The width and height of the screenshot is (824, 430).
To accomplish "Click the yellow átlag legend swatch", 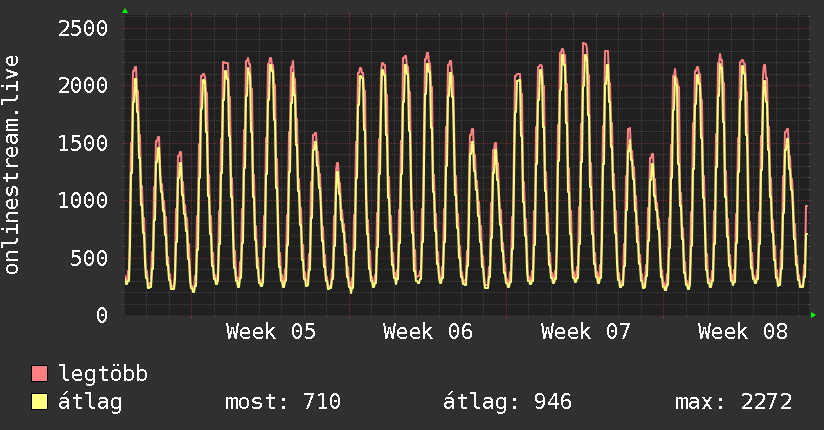I will click(x=40, y=402).
